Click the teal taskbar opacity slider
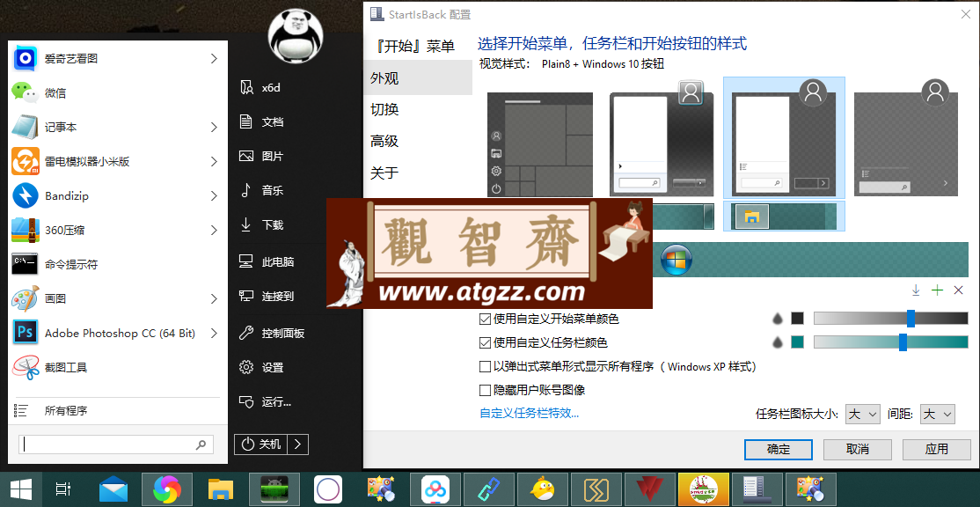Screen dimensions: 980x507 (x=890, y=342)
